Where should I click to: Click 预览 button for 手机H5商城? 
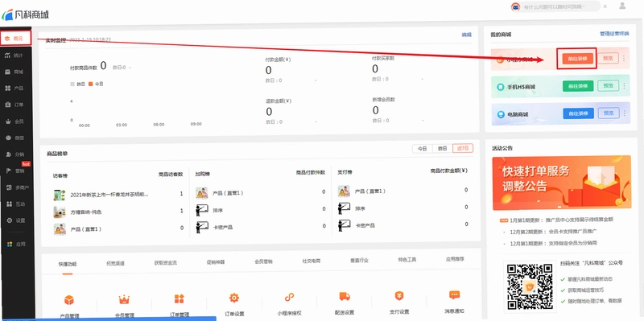(609, 86)
